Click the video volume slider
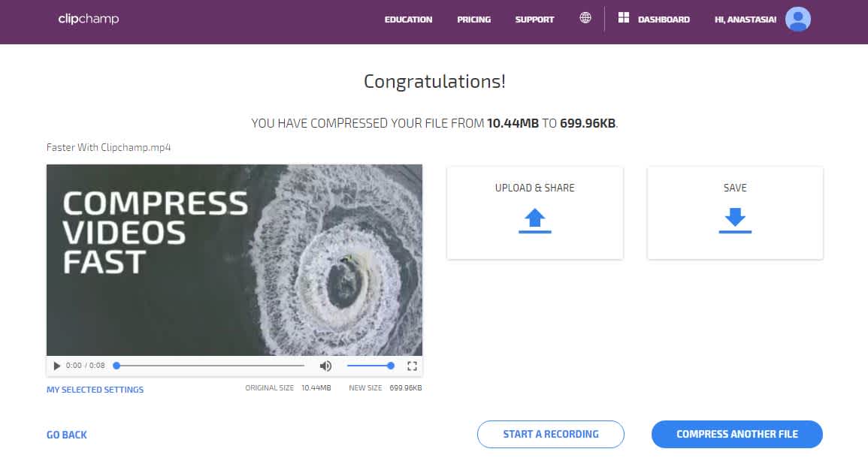Image resolution: width=868 pixels, height=461 pixels. pos(370,366)
